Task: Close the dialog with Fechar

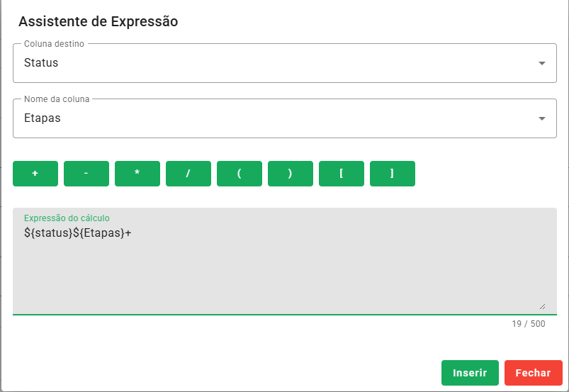Action: [x=533, y=373]
